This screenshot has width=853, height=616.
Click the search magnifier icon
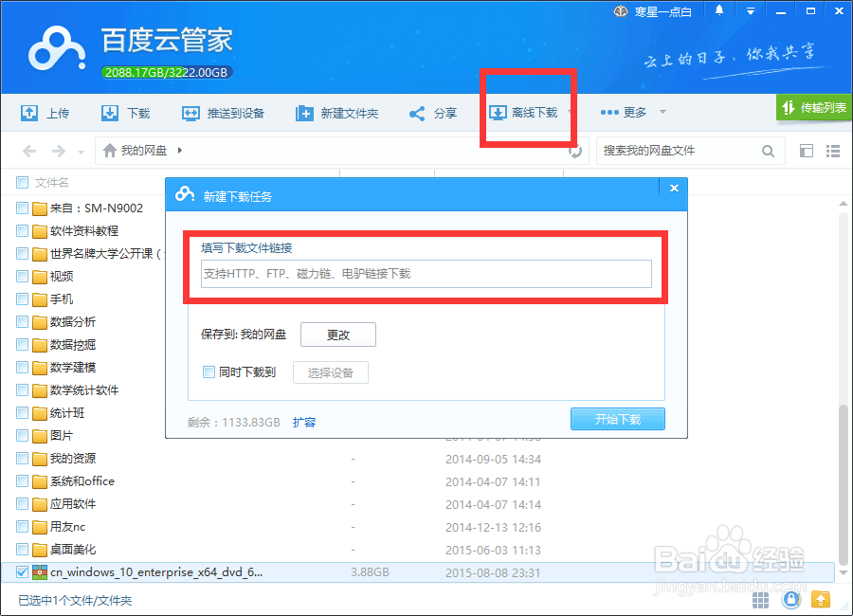(768, 151)
